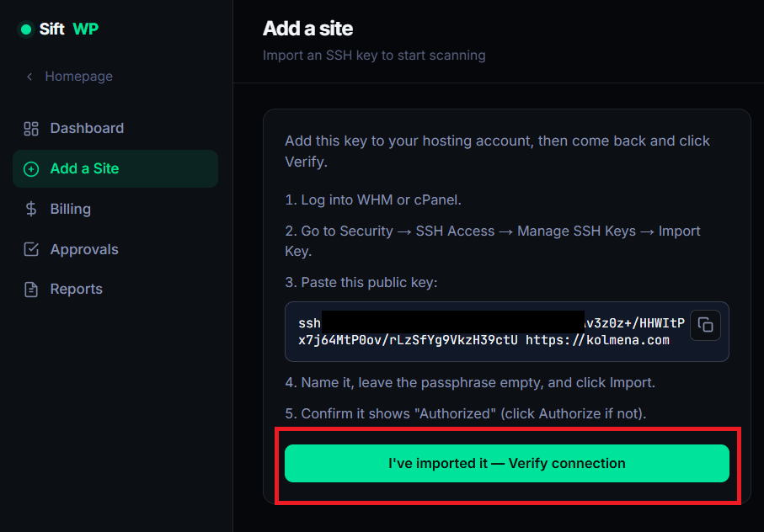
Task: Click the 'Add this key to your hosting account' text
Action: tap(497, 151)
